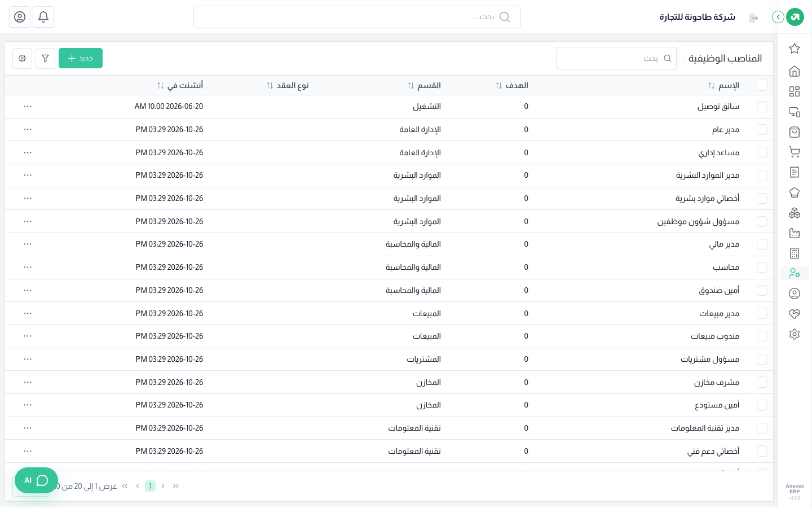Image resolution: width=812 pixels, height=508 pixels.
Task: Open row actions for أخصائي دعم فني
Action: pos(28,451)
